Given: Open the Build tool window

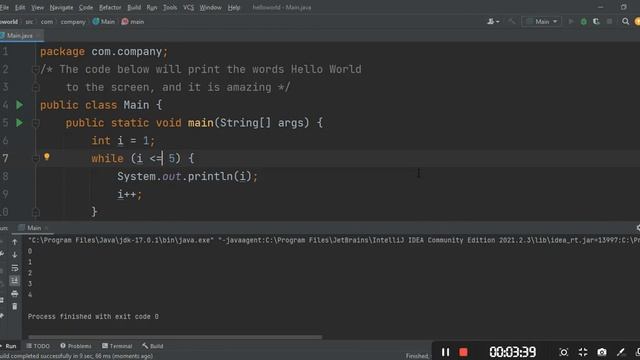Looking at the screenshot, I should point(153,346).
